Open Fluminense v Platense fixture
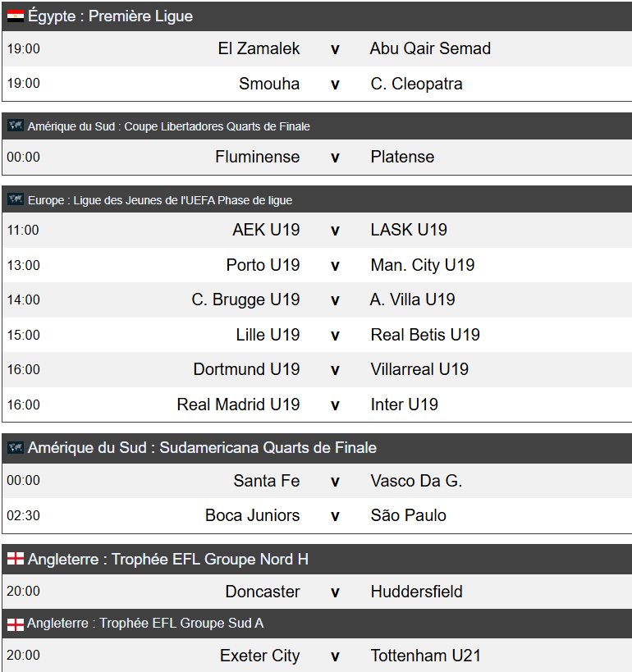 click(x=317, y=157)
